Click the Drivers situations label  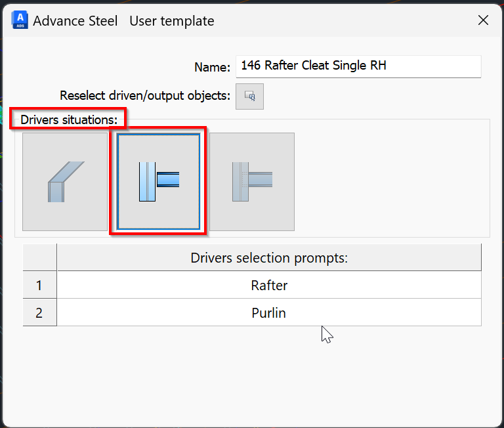click(x=69, y=119)
